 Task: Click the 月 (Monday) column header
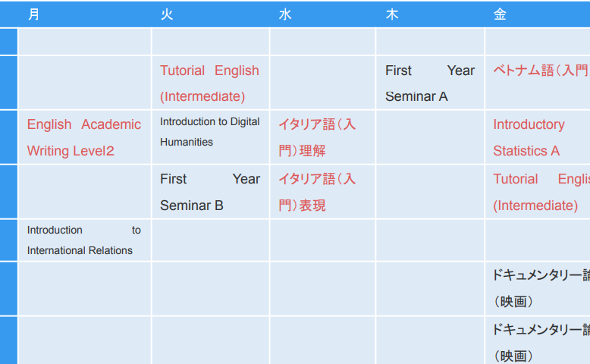click(33, 14)
